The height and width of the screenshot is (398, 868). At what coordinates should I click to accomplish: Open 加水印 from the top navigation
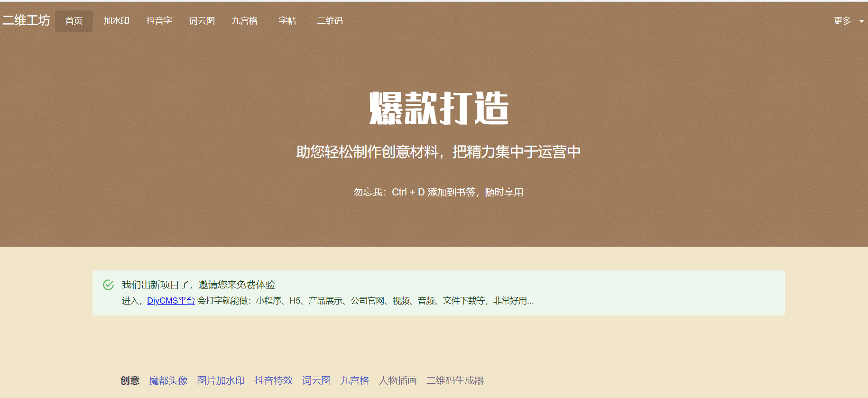pos(116,21)
